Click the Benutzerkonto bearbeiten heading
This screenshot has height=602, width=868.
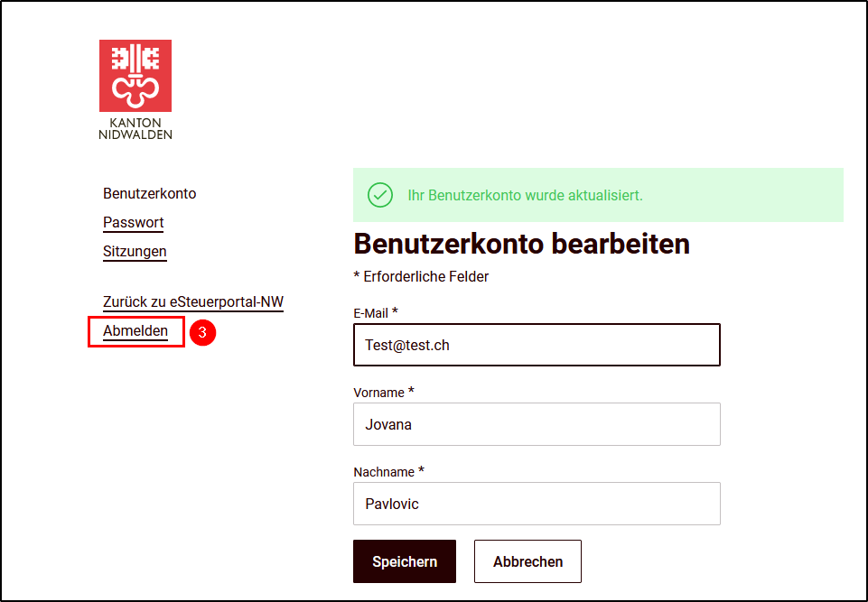(521, 244)
